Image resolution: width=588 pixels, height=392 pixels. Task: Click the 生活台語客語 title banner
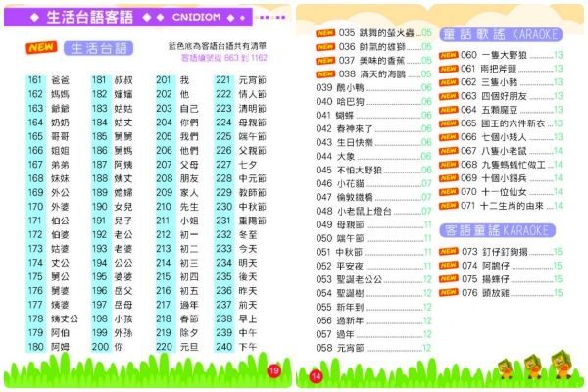tap(127, 17)
